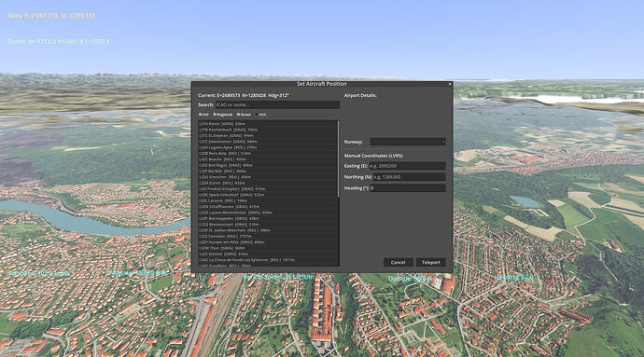Select LSZW Thun airport row
This screenshot has height=357, width=644.
click(268, 248)
